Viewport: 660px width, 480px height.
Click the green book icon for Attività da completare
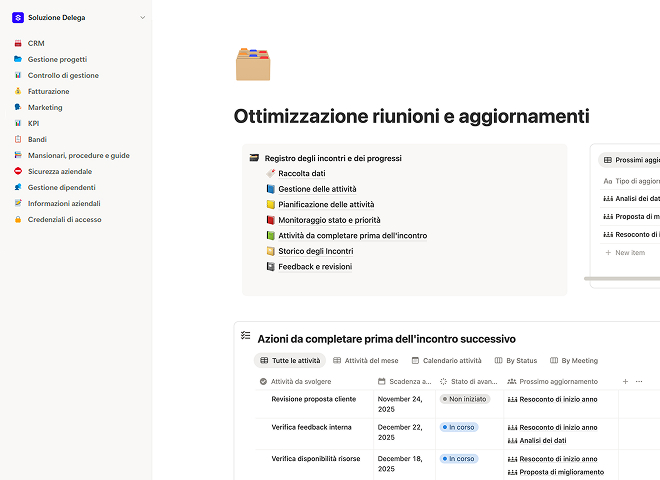(x=271, y=235)
